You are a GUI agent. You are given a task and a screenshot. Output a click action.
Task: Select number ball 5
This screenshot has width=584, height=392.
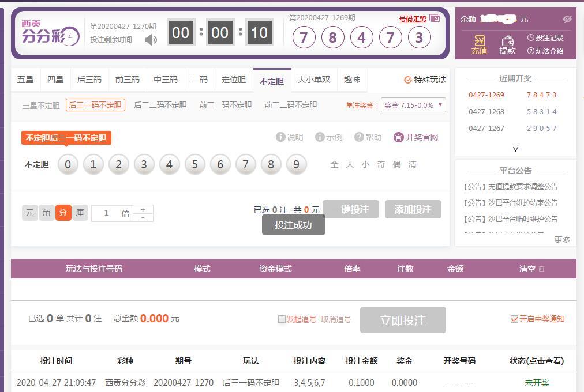pos(195,164)
